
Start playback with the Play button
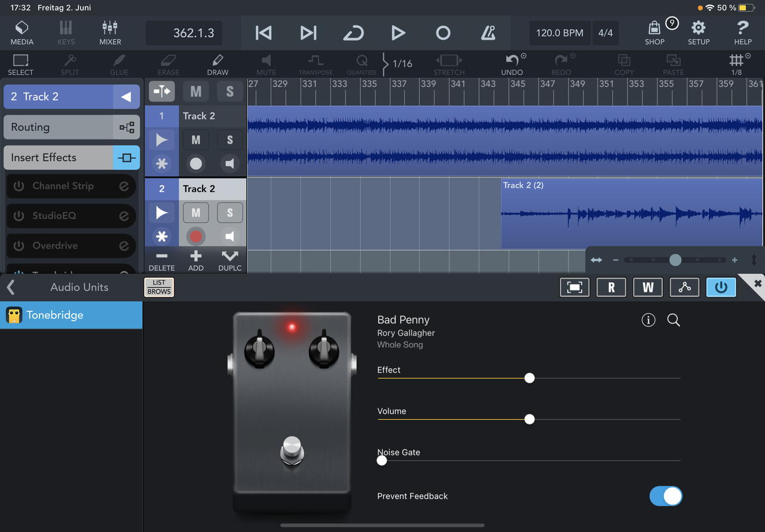point(398,33)
